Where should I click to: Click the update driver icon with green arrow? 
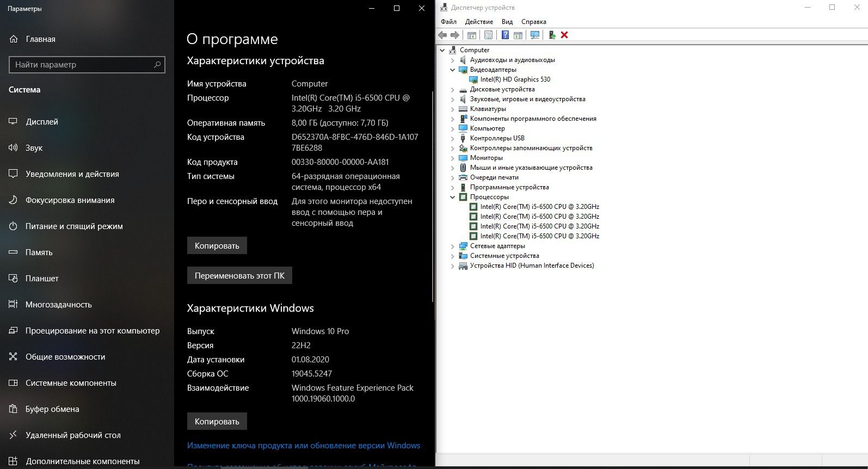(x=552, y=35)
